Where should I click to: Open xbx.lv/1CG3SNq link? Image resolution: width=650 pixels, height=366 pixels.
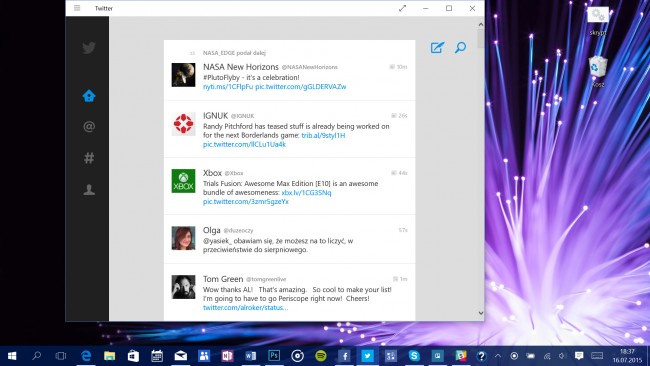(x=306, y=193)
